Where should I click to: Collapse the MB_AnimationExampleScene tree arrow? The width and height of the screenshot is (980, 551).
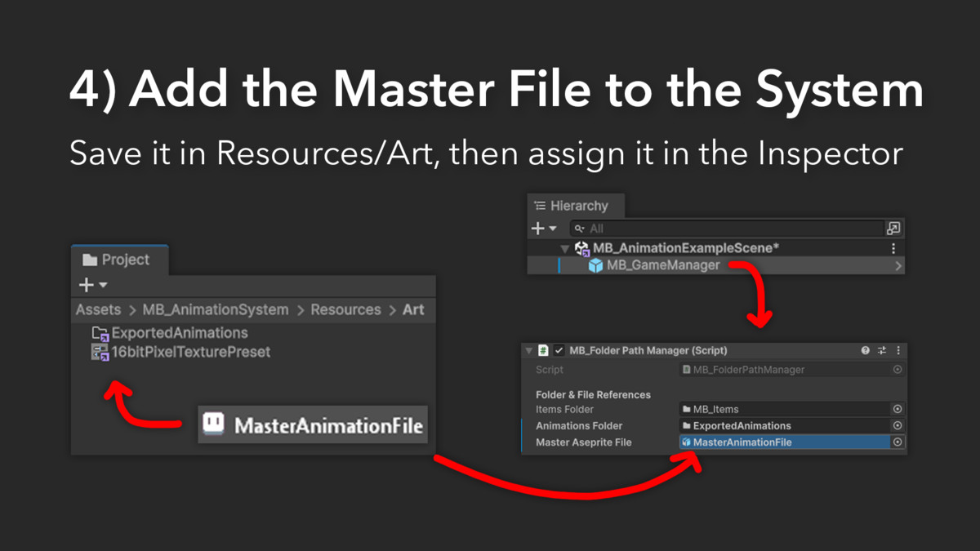click(x=564, y=248)
